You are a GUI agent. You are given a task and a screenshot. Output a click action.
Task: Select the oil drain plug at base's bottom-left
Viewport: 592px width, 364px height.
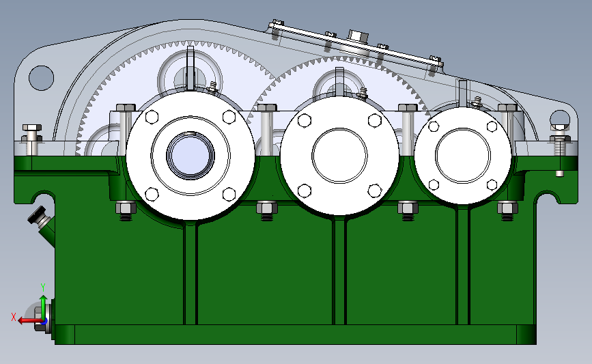click(x=44, y=320)
